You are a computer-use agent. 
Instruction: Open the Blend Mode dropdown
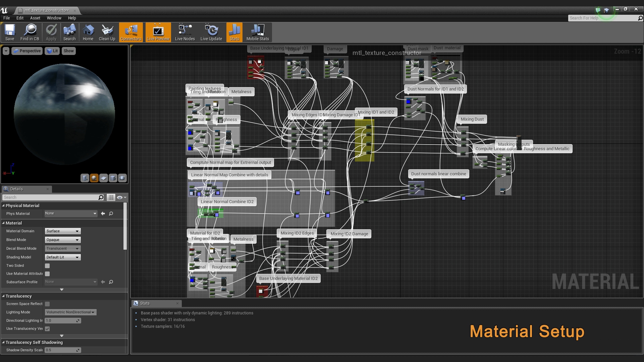(62, 240)
